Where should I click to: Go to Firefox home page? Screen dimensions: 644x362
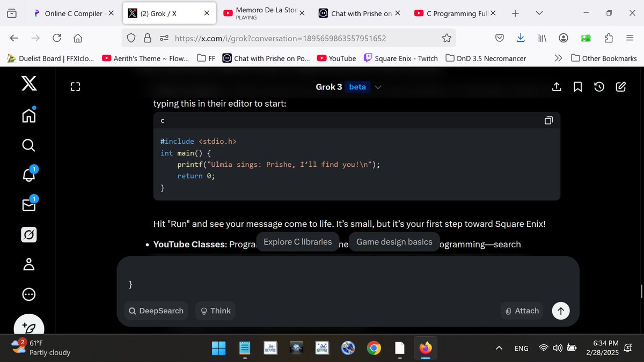click(78, 38)
